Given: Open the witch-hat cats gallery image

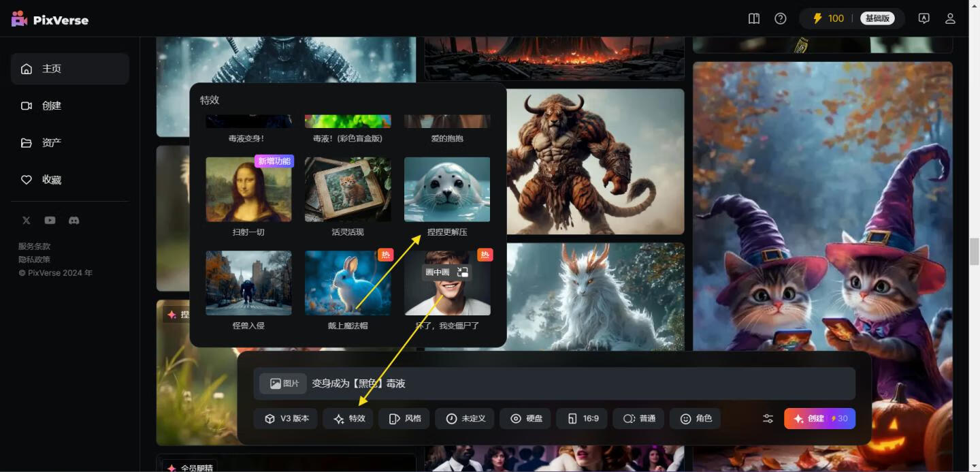Looking at the screenshot, I should click(823, 206).
